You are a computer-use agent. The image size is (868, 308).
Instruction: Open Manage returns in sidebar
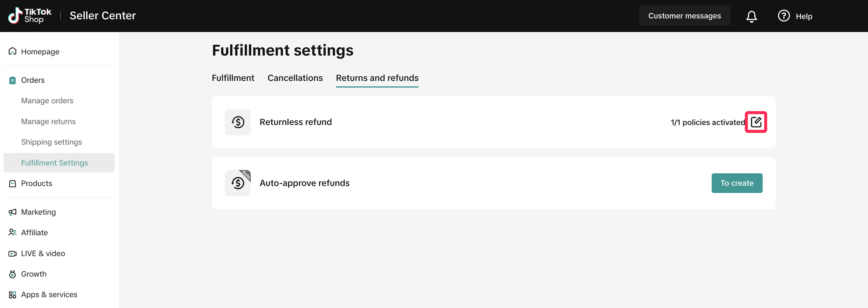(48, 121)
